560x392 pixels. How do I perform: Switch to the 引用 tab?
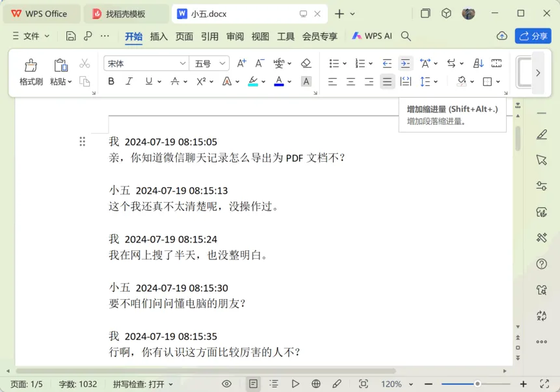(209, 36)
